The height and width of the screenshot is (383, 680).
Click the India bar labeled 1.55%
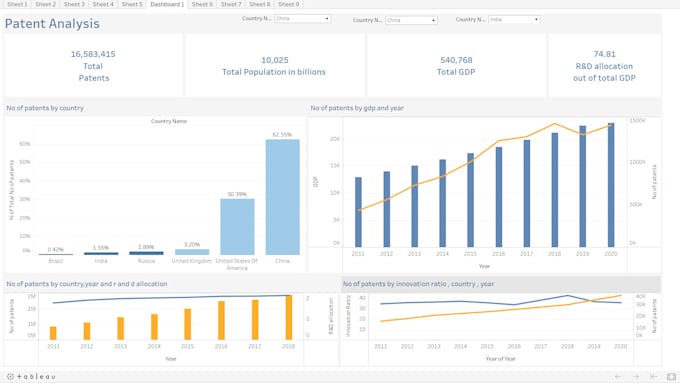click(101, 253)
